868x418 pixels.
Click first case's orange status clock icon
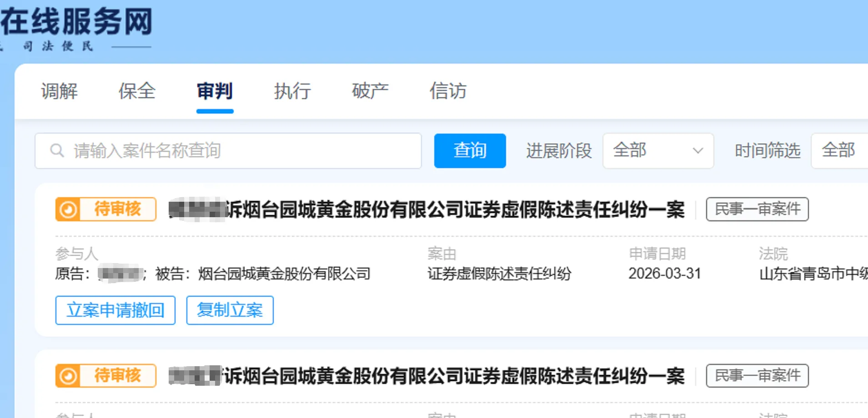point(68,209)
